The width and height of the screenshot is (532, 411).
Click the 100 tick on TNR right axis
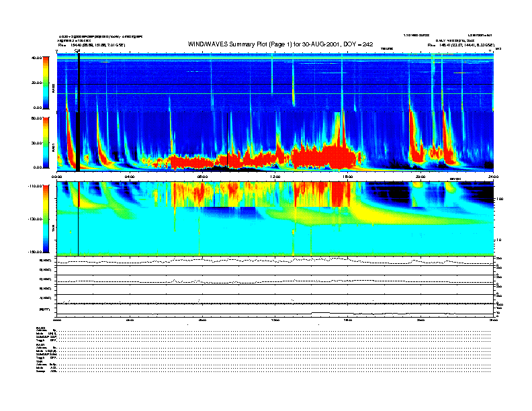[500, 199]
